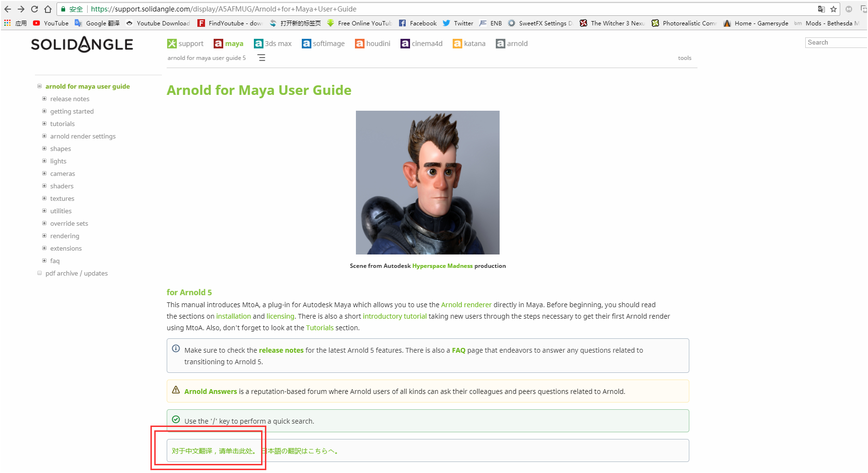Screen dimensions: 868x473
Task: Expand the getting started tree node
Action: pyautogui.click(x=44, y=111)
